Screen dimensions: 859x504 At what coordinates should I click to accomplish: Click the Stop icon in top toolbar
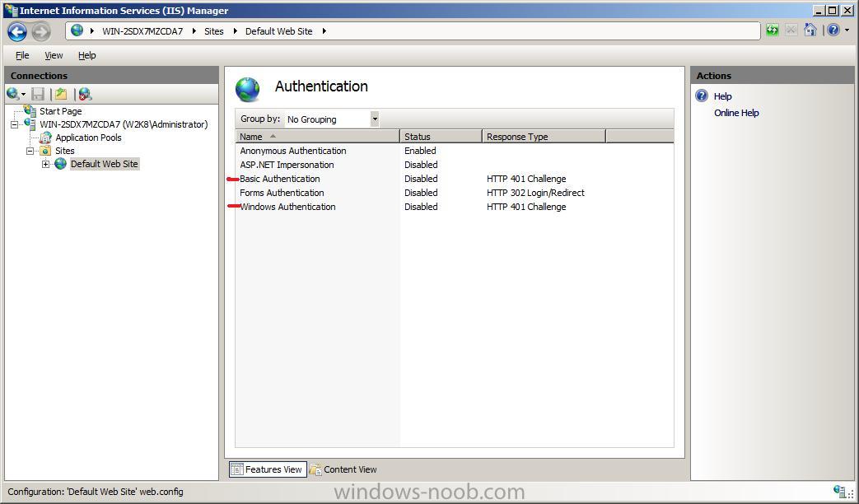[x=791, y=30]
